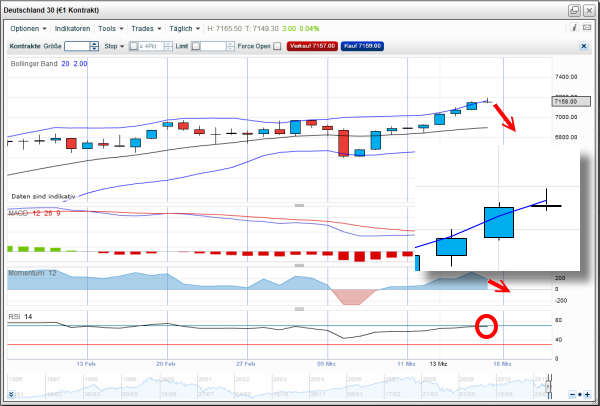Focus the Limit value input field

tap(213, 46)
